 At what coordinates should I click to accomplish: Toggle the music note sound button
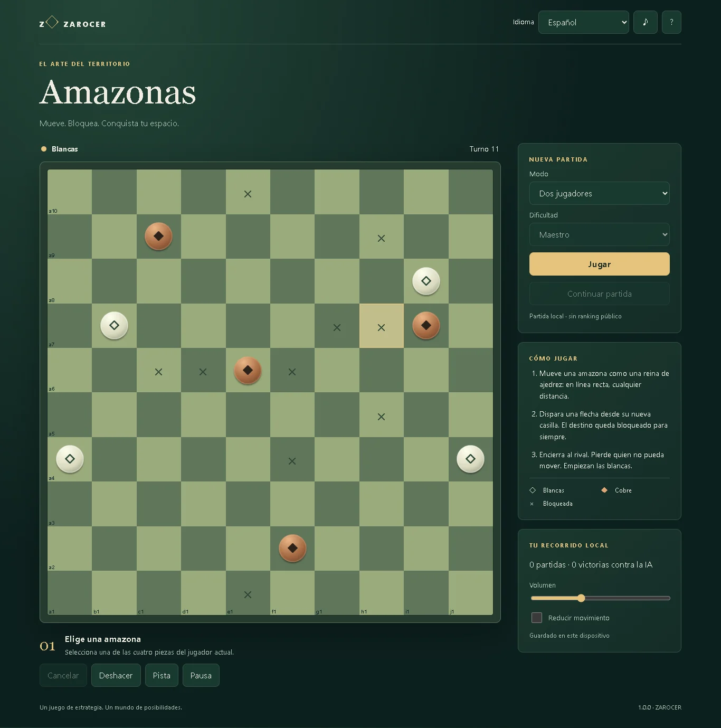645,22
